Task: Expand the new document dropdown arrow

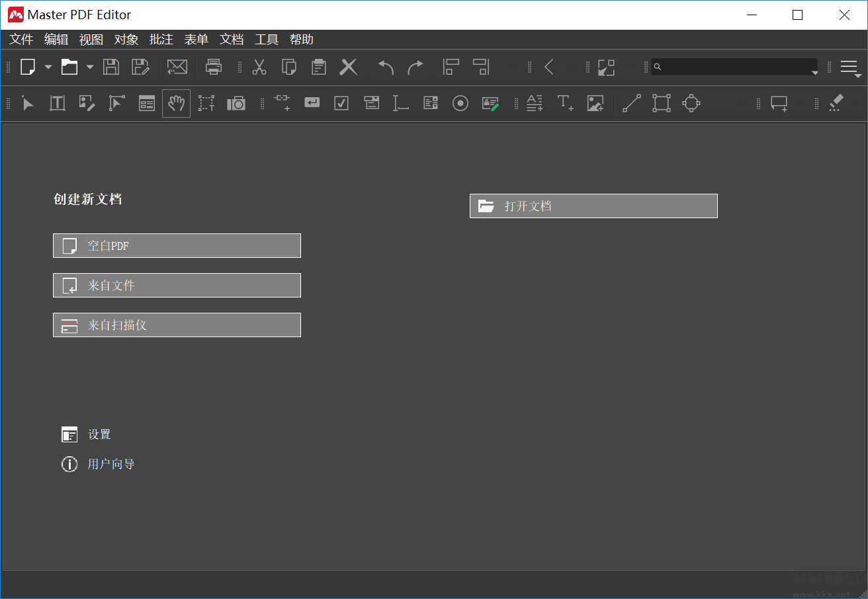Action: (x=48, y=67)
